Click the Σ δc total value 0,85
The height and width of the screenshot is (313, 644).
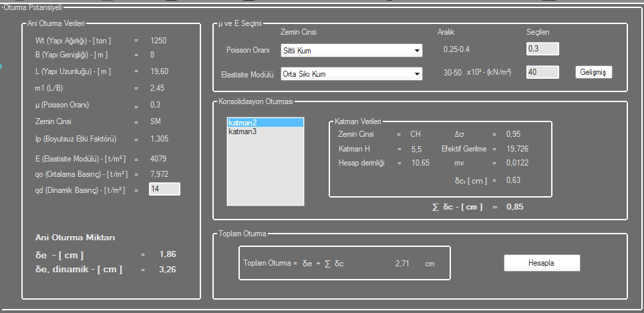click(x=514, y=207)
